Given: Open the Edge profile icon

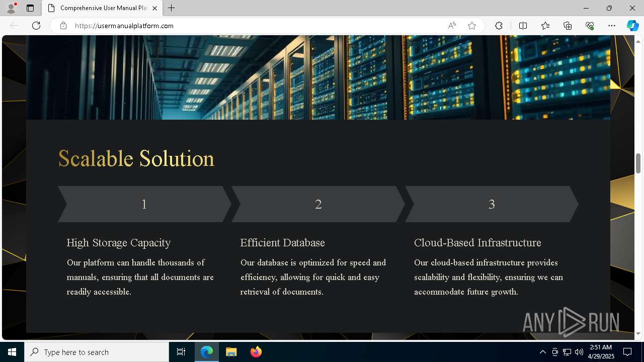Looking at the screenshot, I should tap(11, 8).
